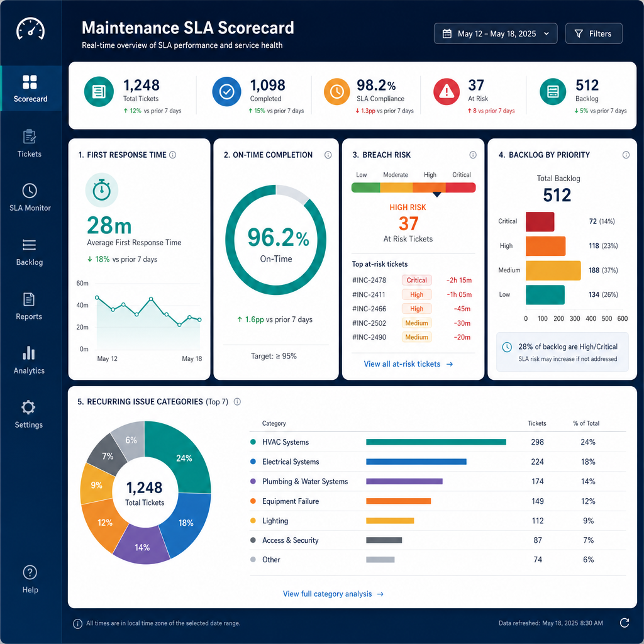644x644 pixels.
Task: Click the 14% purple pie slice
Action: [142, 547]
